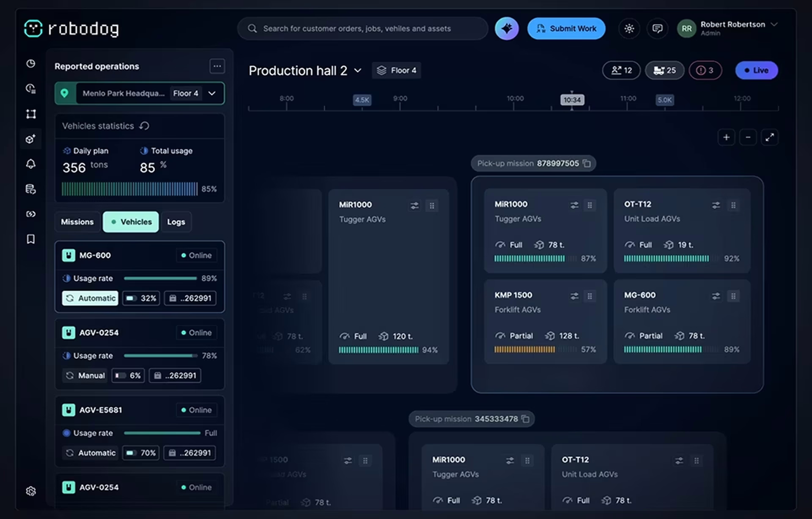Open settings gear in sidebar
The image size is (812, 519).
click(x=31, y=491)
